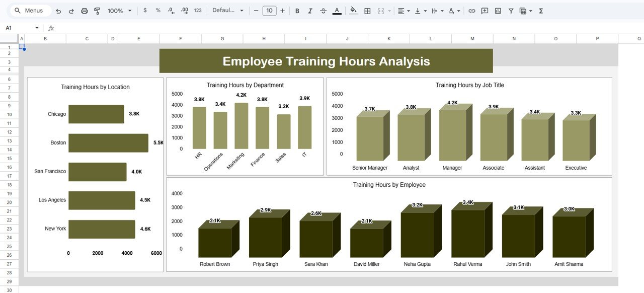
Task: Show more number formats via 123
Action: [198, 11]
